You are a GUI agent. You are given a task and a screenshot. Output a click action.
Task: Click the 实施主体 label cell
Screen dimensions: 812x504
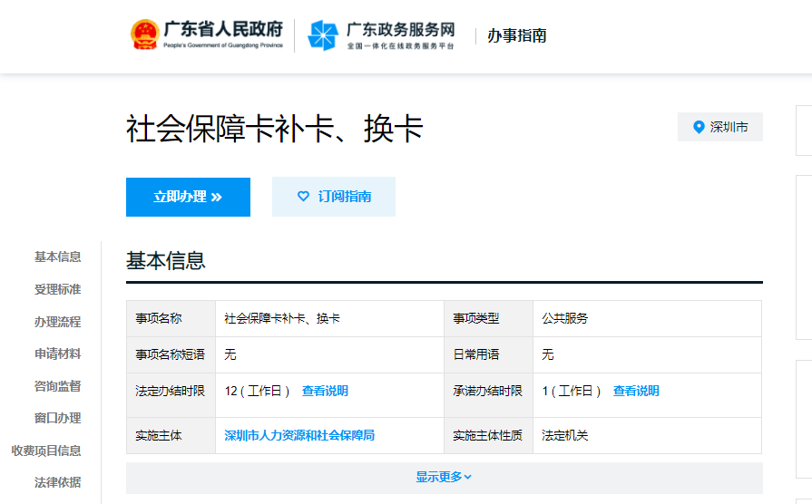[171, 436]
